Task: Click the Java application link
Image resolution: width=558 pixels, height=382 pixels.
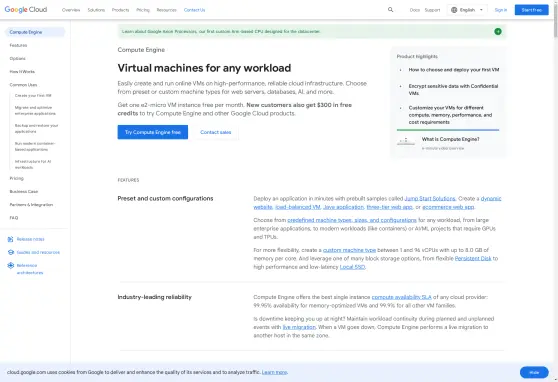Action: [343, 207]
